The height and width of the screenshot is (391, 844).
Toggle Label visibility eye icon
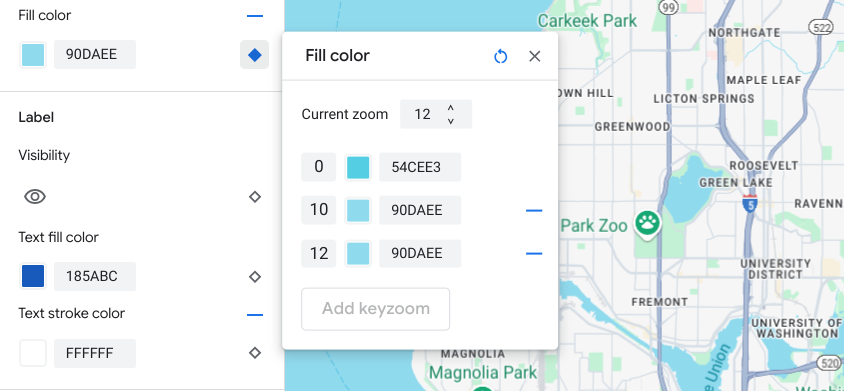click(35, 197)
